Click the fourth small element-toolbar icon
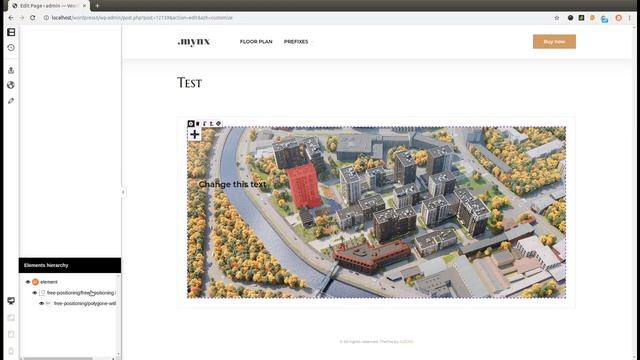 pyautogui.click(x=211, y=123)
